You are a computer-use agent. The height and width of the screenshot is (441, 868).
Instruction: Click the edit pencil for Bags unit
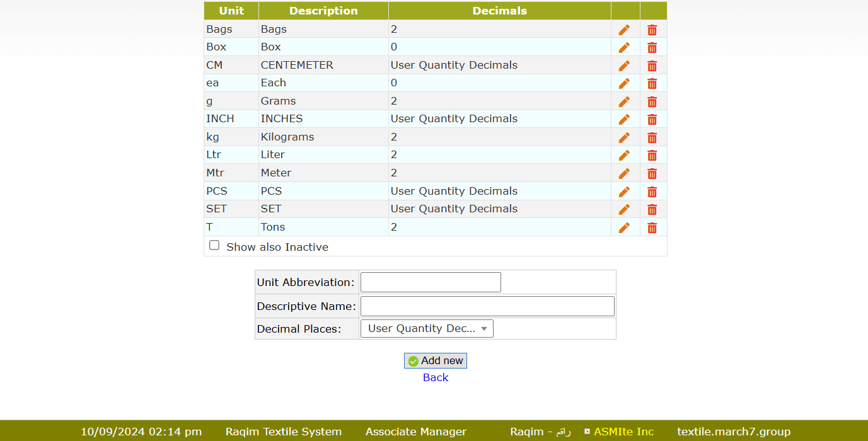click(x=624, y=30)
